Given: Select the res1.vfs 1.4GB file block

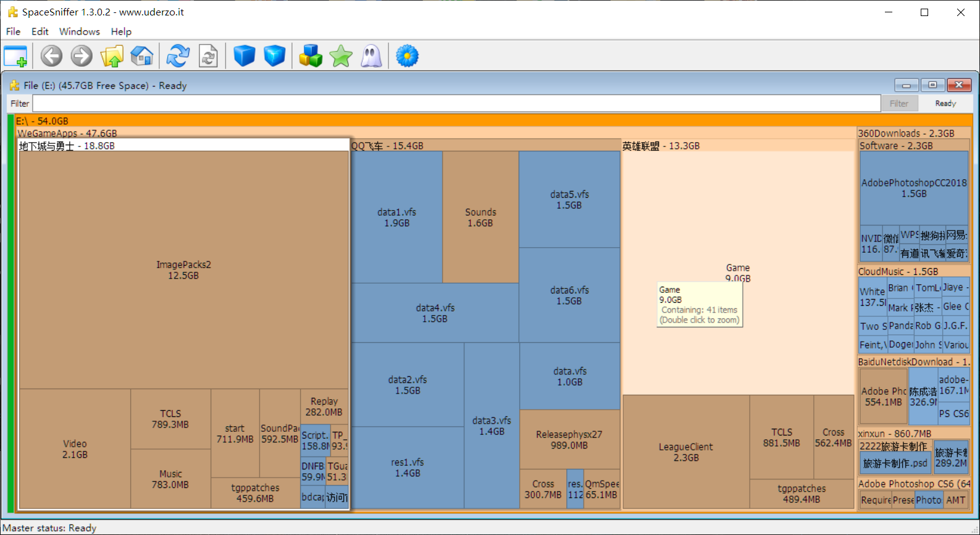Looking at the screenshot, I should click(x=408, y=468).
